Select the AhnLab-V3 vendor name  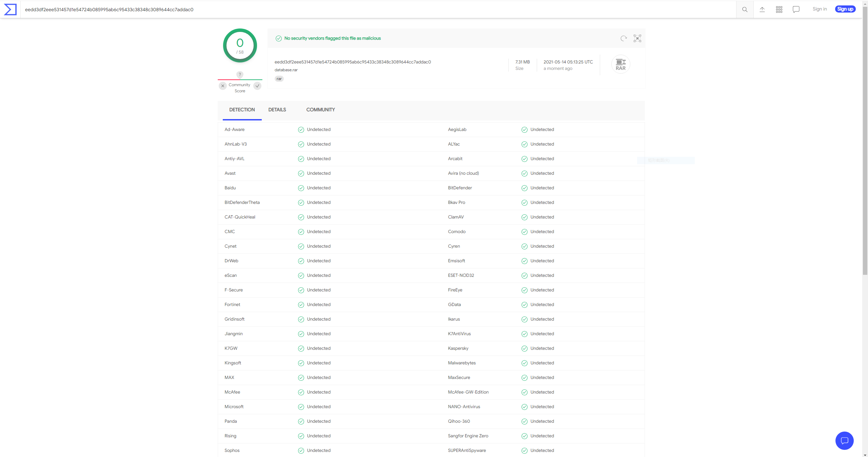[236, 144]
